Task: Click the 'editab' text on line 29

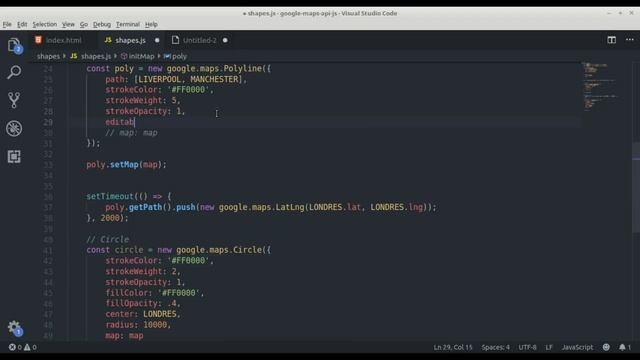Action: [120, 122]
